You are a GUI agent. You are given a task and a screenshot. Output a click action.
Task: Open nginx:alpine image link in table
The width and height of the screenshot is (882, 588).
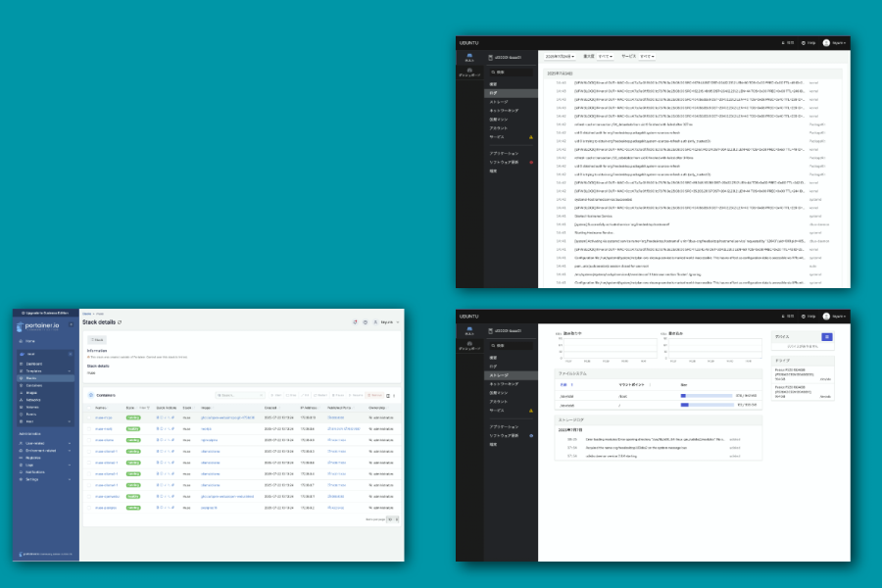[209, 440]
